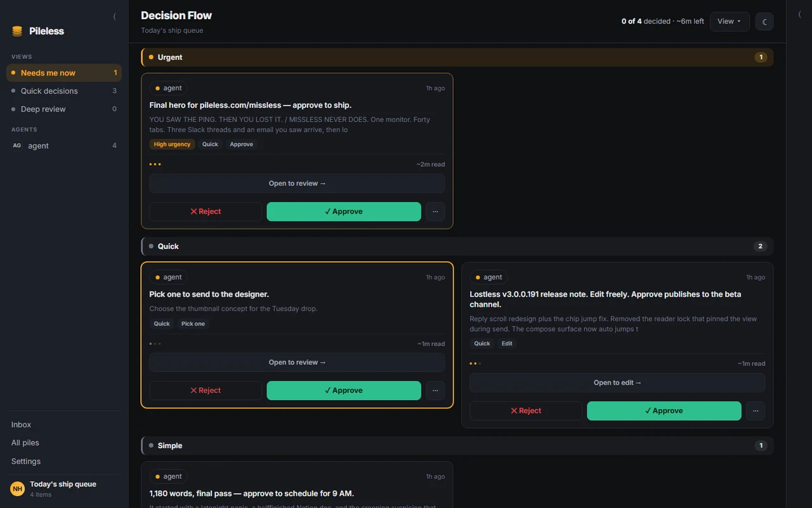The height and width of the screenshot is (508, 812).
Task: Select Deep review view
Action: point(64,109)
